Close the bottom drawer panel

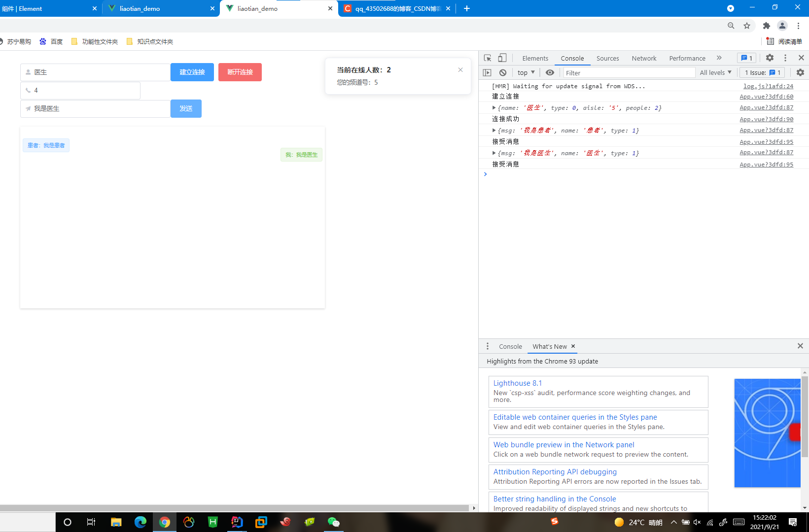click(800, 346)
